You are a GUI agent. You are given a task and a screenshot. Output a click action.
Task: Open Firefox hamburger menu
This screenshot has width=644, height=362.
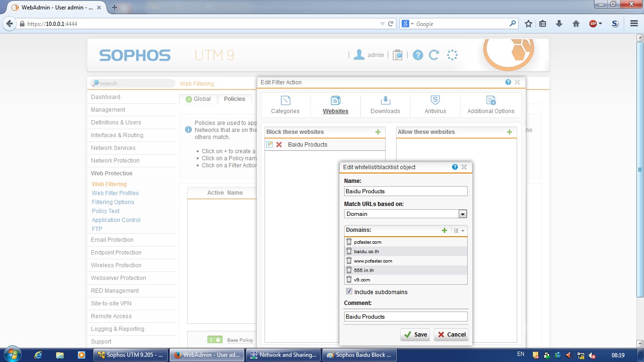click(x=634, y=24)
